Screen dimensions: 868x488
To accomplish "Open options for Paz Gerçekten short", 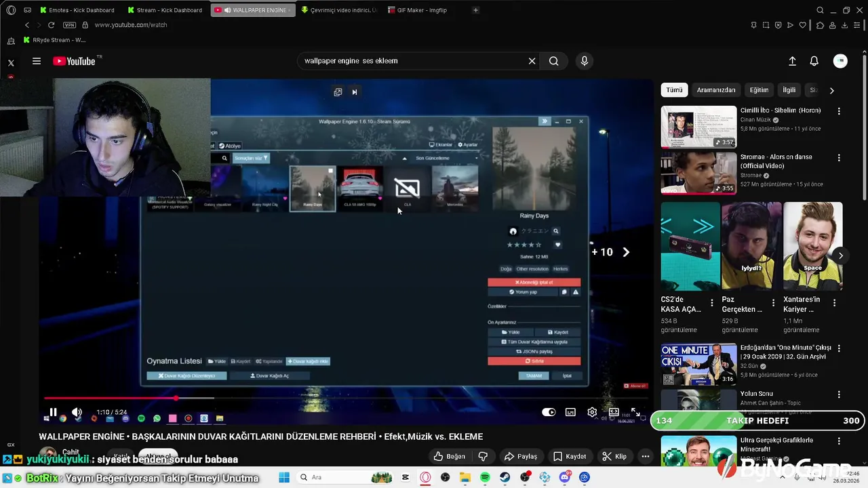I will click(773, 303).
